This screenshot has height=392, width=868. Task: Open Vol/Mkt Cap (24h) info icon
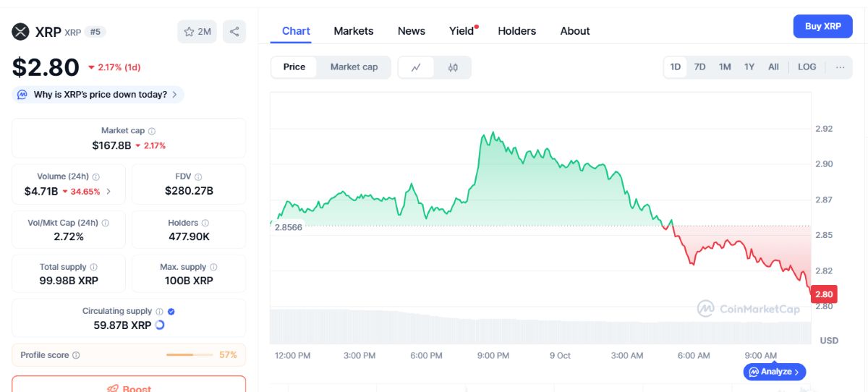click(106, 223)
